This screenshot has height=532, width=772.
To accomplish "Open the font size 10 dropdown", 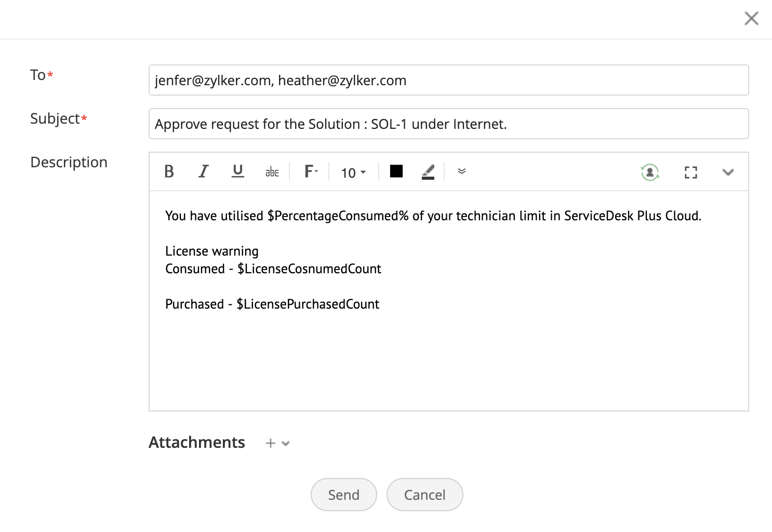I will pos(353,172).
